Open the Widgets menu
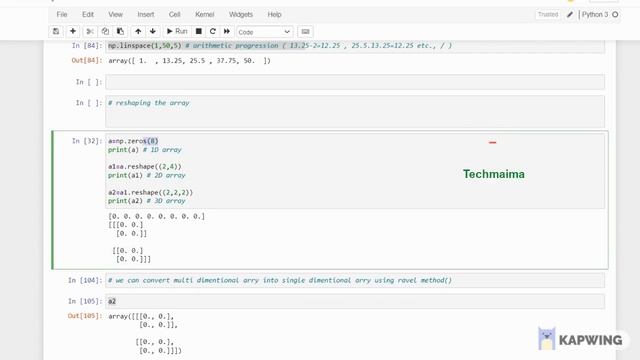 coord(241,14)
